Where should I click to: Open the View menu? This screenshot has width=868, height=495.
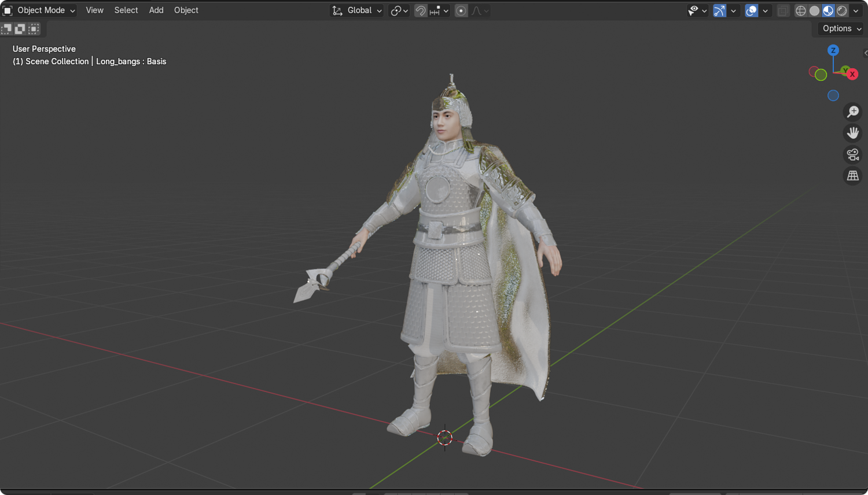(x=94, y=10)
